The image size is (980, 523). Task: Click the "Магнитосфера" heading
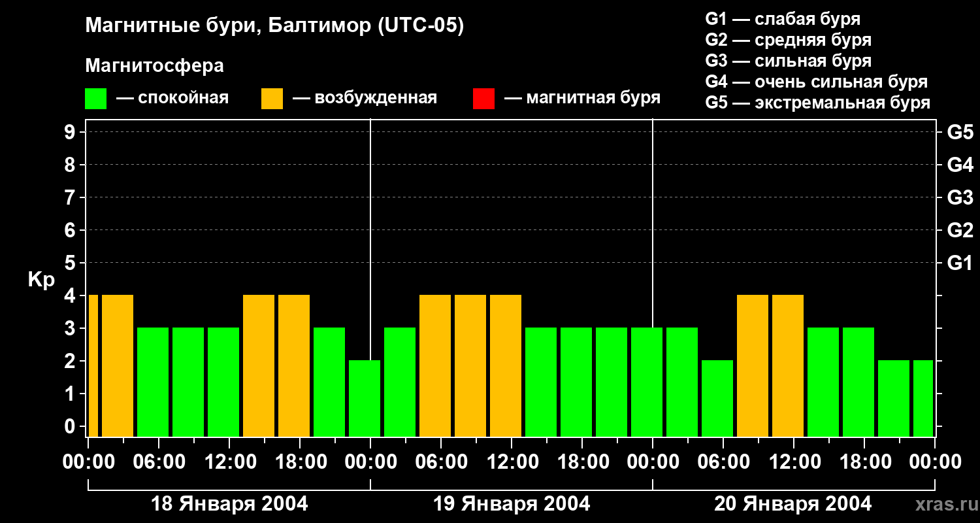154,66
